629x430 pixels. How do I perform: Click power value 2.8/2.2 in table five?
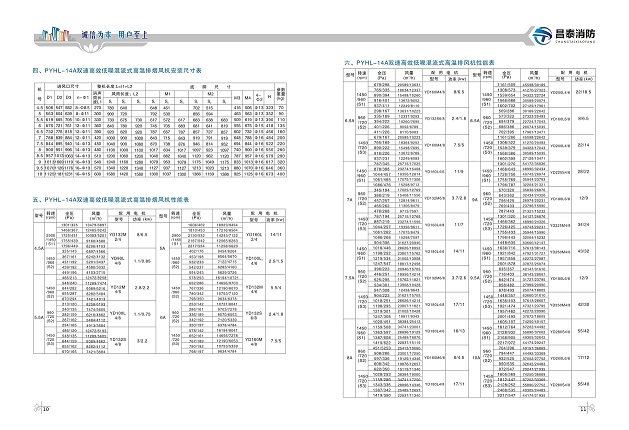tap(142, 288)
